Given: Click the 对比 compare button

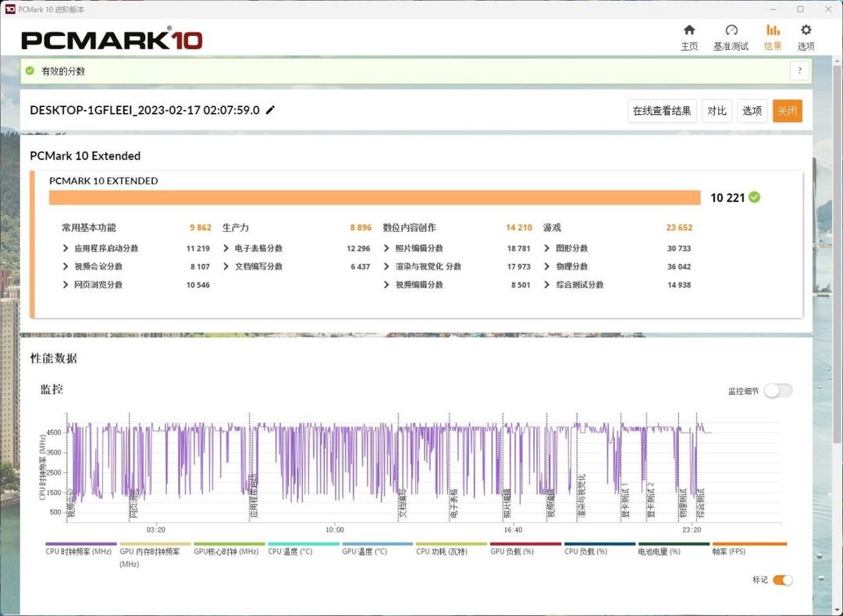Looking at the screenshot, I should [x=717, y=111].
